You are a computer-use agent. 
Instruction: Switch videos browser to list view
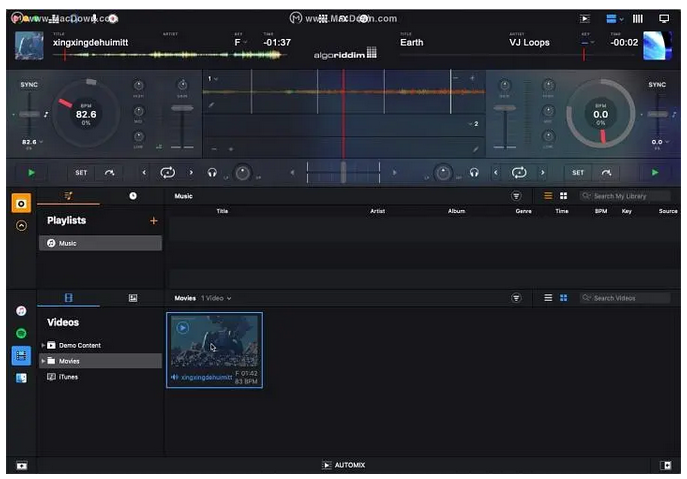[x=548, y=298]
